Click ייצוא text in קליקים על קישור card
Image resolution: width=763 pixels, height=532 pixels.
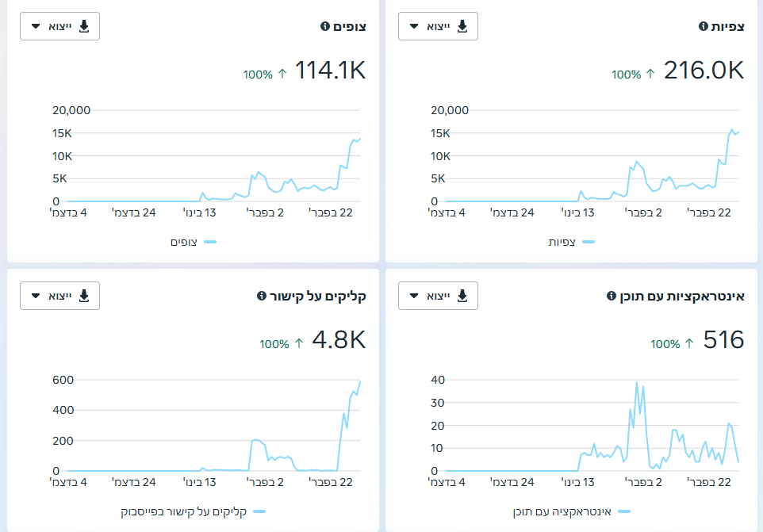(x=60, y=296)
